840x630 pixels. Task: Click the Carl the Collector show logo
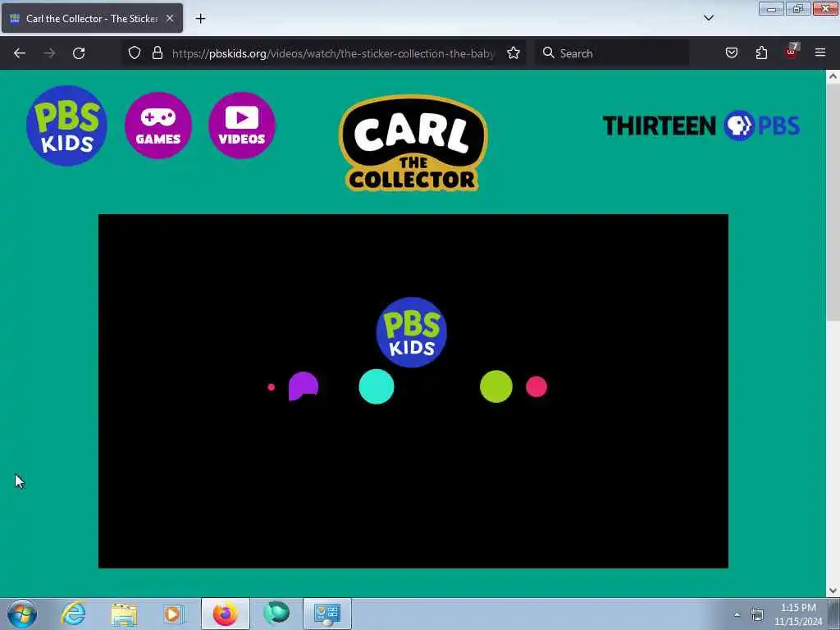pyautogui.click(x=413, y=143)
